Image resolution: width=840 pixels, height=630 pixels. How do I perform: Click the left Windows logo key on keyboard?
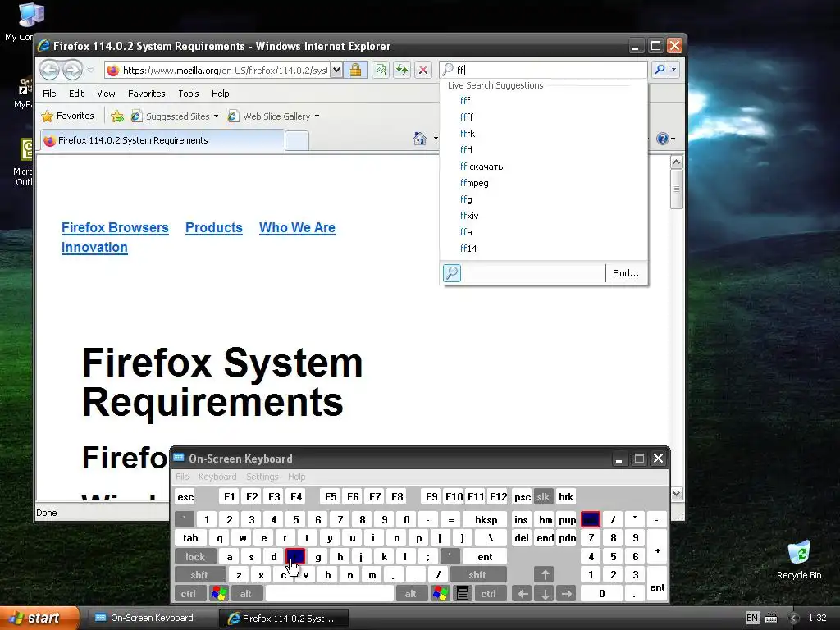coord(219,593)
